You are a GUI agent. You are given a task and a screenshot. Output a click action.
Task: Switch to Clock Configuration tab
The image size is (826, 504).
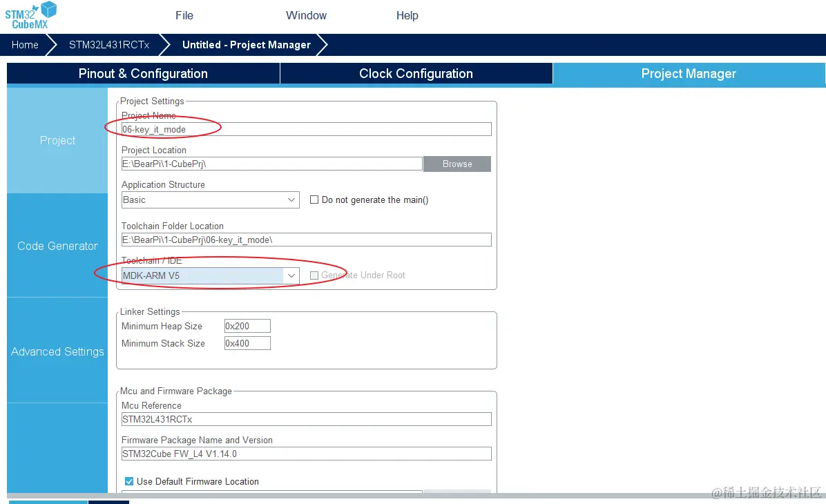[416, 73]
